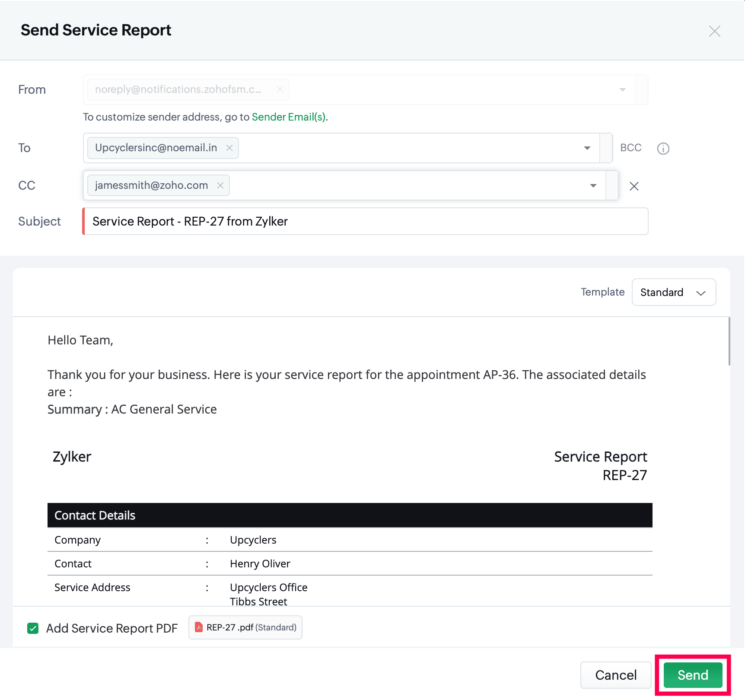745x700 pixels.
Task: Click in the email body greeting text
Action: coord(80,340)
